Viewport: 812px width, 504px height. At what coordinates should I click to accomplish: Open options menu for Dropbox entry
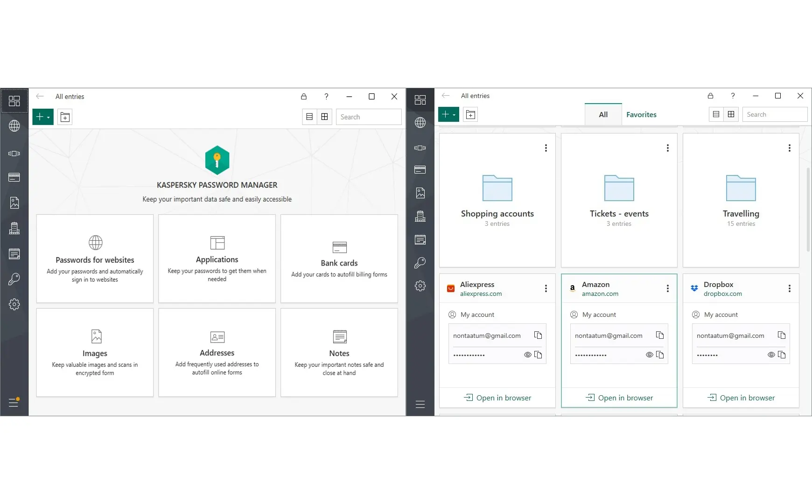pyautogui.click(x=789, y=288)
